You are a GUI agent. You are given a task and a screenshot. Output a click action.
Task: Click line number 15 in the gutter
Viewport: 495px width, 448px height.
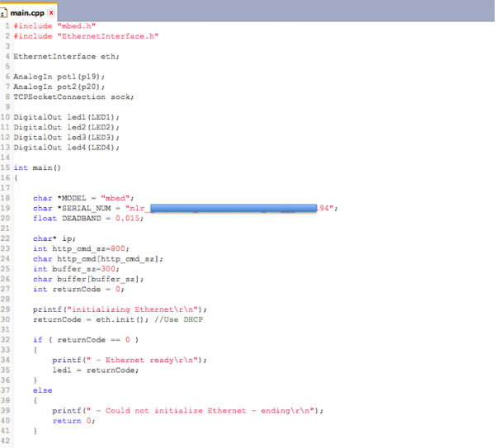click(x=6, y=167)
